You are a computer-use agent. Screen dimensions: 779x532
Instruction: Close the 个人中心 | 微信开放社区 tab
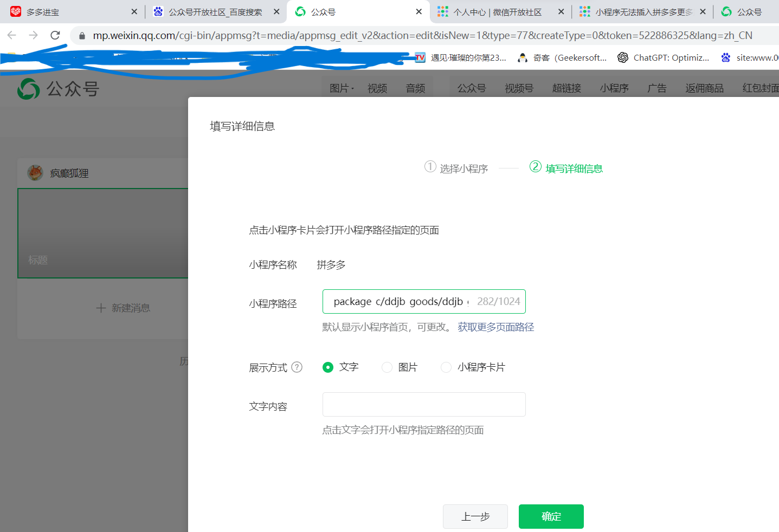click(x=561, y=11)
